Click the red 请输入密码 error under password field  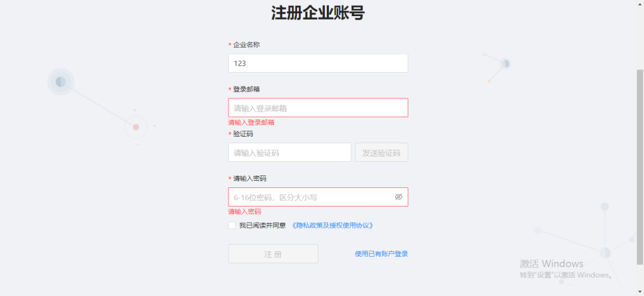[x=245, y=212]
